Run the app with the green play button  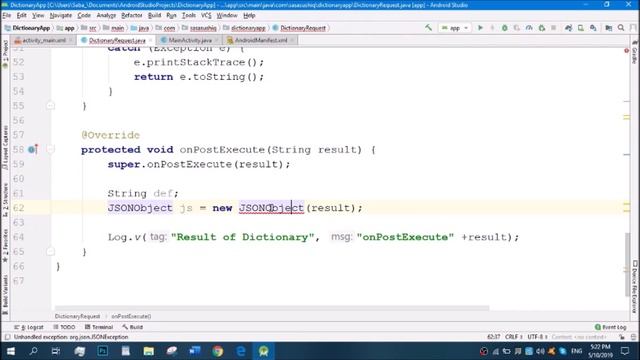(480, 28)
